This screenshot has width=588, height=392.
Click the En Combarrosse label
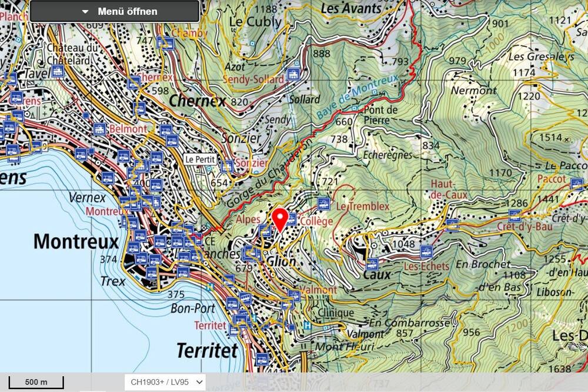pos(409,323)
